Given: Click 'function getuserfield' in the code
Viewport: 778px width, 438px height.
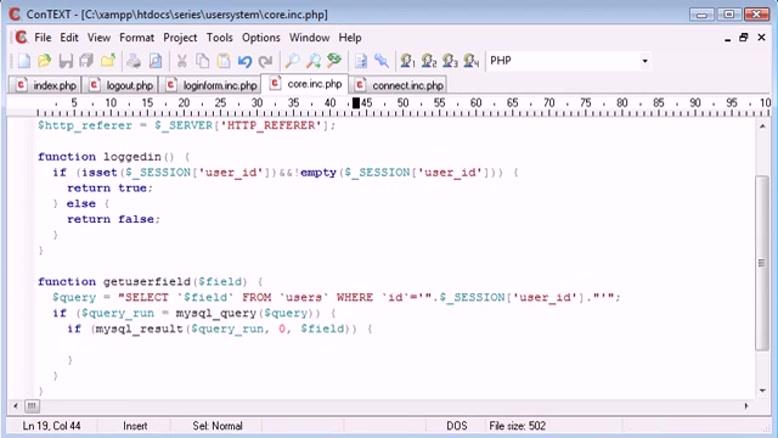Looking at the screenshot, I should [114, 282].
